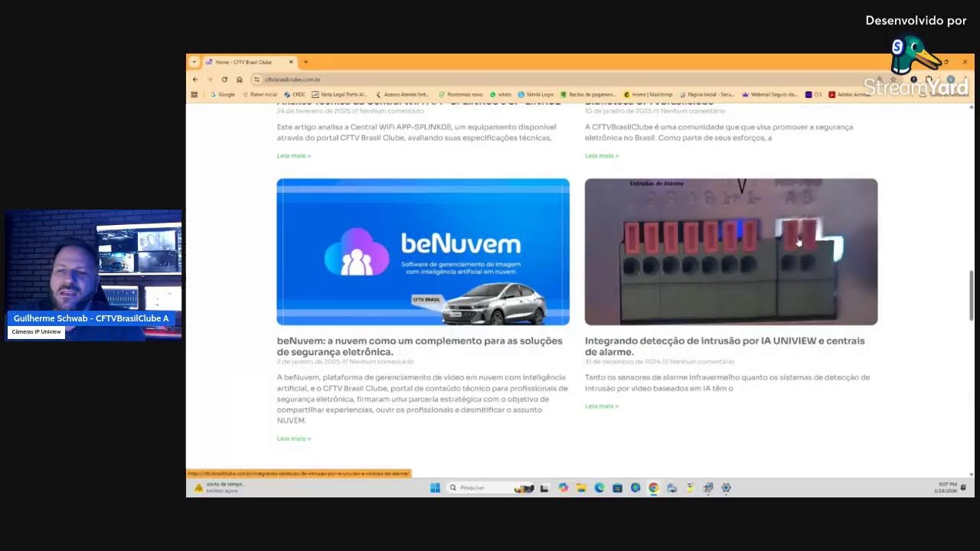
Task: Click the browser Forward arrow
Action: click(x=210, y=80)
